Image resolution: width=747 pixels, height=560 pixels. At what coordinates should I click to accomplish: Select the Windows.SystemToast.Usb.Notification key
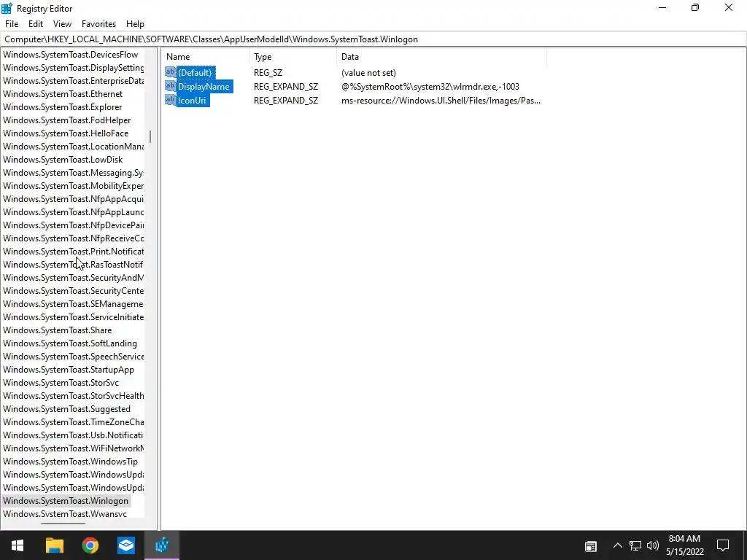73,435
